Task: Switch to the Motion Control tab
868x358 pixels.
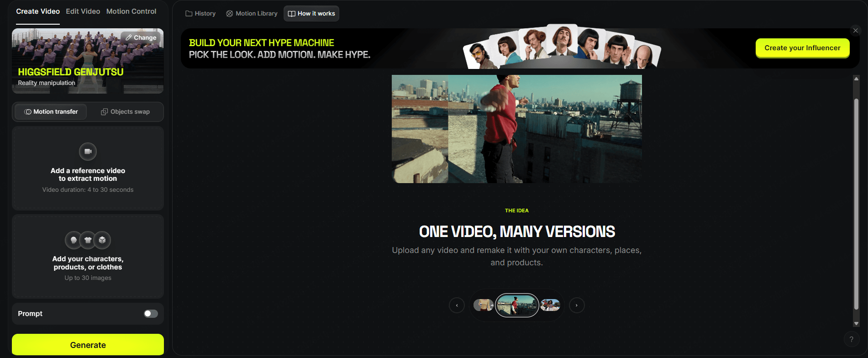Action: coord(132,11)
